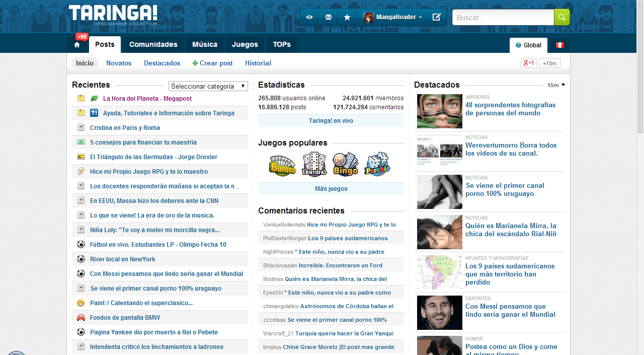This screenshot has width=644, height=355.
Task: Open the TOPs tab
Action: click(x=282, y=44)
